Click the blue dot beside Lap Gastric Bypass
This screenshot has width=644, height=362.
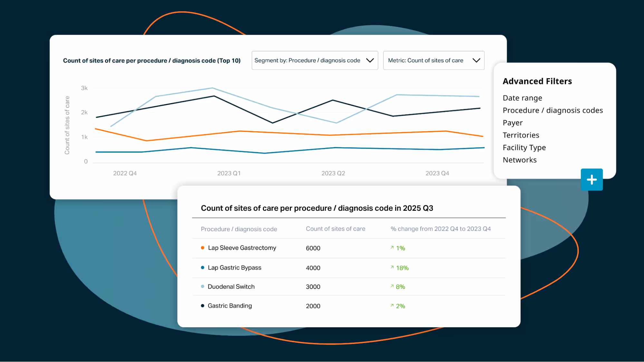tap(203, 267)
